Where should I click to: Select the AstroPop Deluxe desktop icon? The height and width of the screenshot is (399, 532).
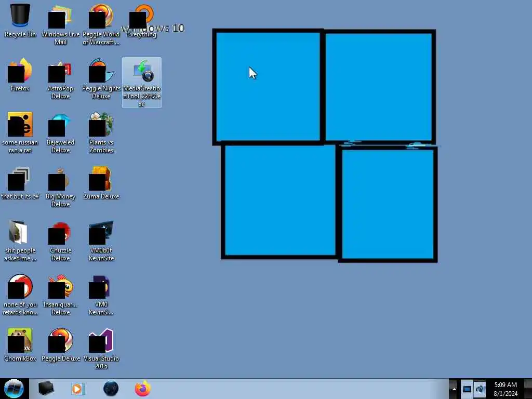60,79
